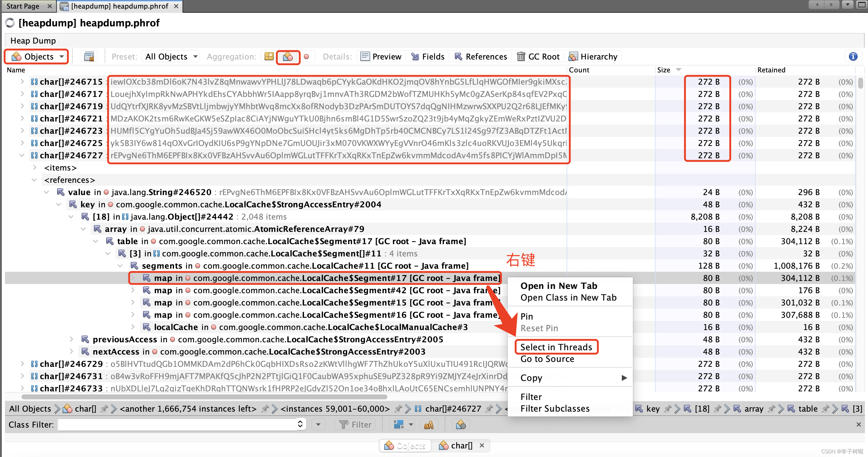
Task: Open the heap dump results container button
Action: coord(89,56)
